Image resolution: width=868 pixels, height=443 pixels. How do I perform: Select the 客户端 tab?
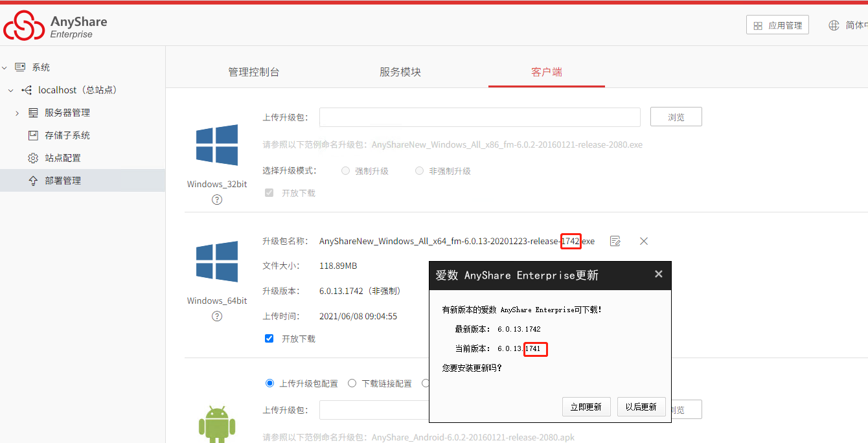pyautogui.click(x=547, y=72)
